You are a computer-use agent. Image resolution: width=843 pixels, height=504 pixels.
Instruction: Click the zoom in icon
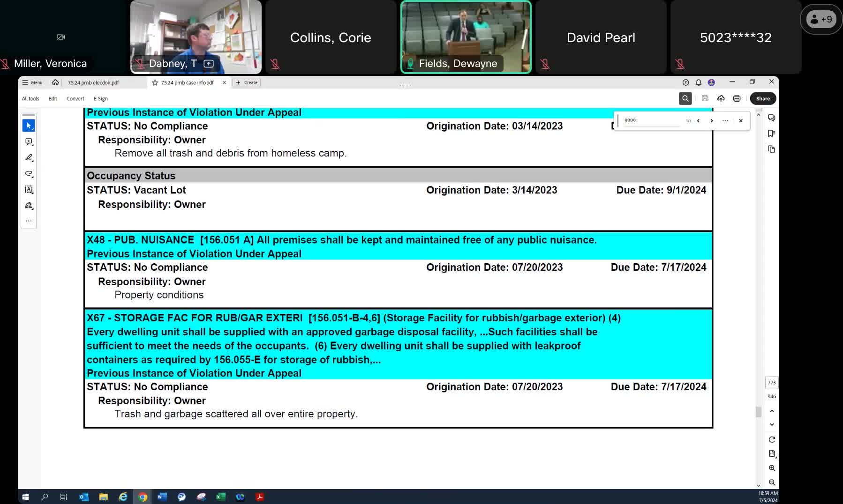pyautogui.click(x=772, y=468)
